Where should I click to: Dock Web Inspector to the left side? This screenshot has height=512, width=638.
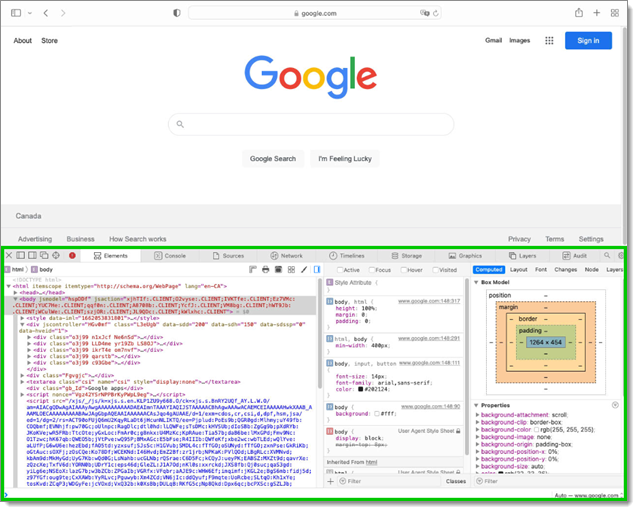(20, 256)
